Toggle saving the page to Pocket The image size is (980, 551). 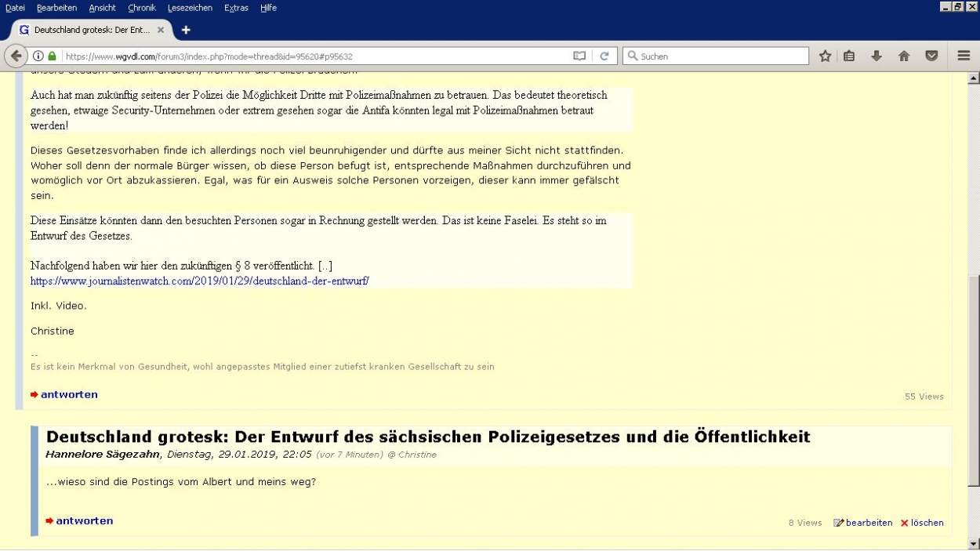pyautogui.click(x=931, y=56)
